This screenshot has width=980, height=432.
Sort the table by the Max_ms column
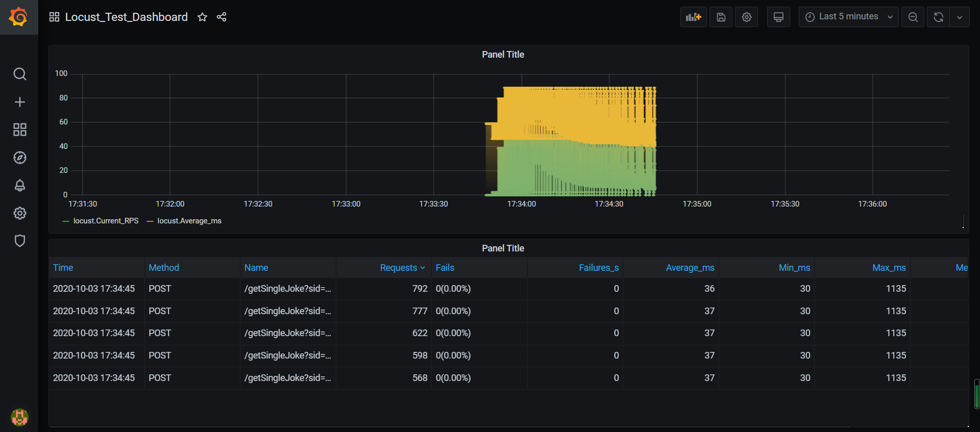[889, 268]
